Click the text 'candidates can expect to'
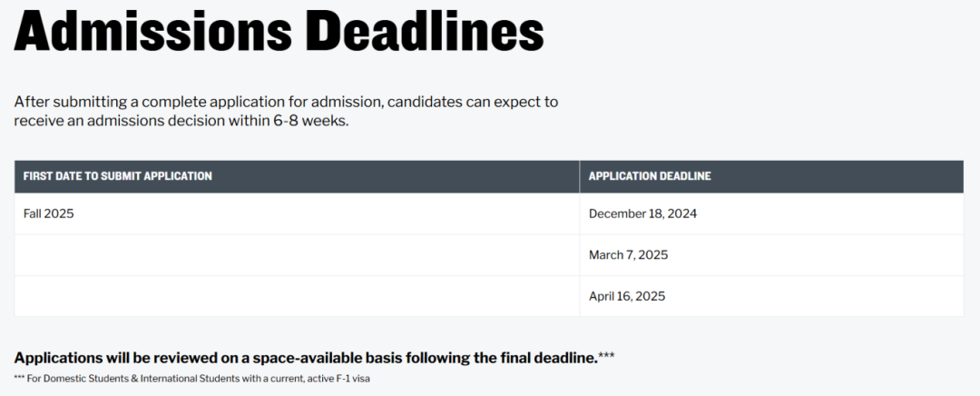The height and width of the screenshot is (396, 980). (x=473, y=102)
